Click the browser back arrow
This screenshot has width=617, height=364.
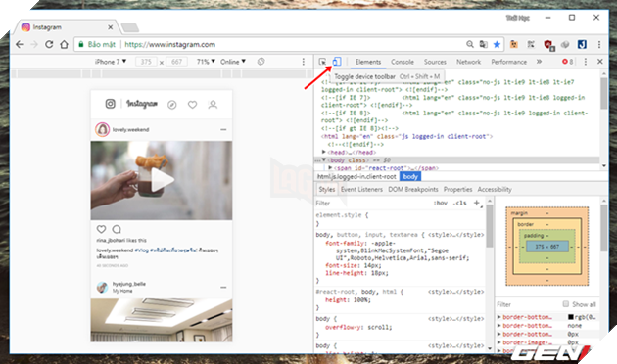[x=20, y=44]
